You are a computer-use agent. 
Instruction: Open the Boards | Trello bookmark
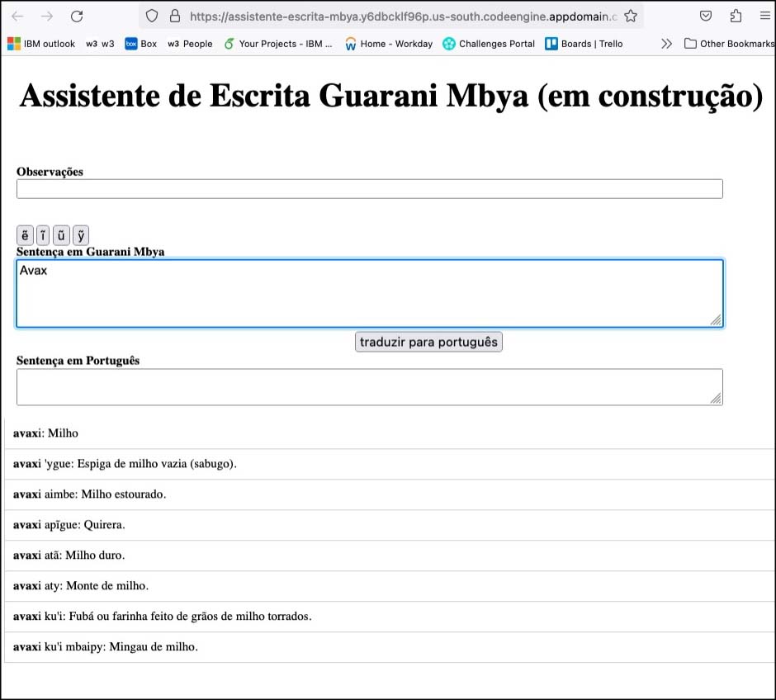pos(584,44)
